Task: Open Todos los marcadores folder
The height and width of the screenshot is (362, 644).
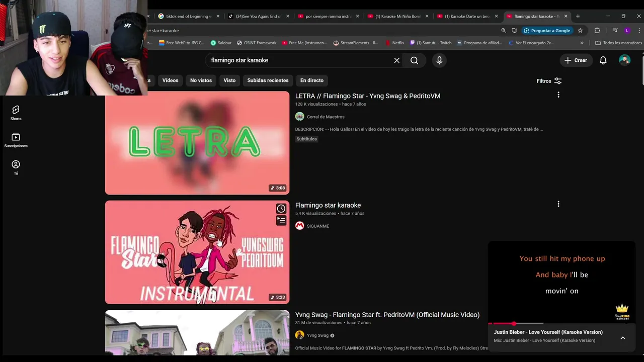Action: pos(618,43)
